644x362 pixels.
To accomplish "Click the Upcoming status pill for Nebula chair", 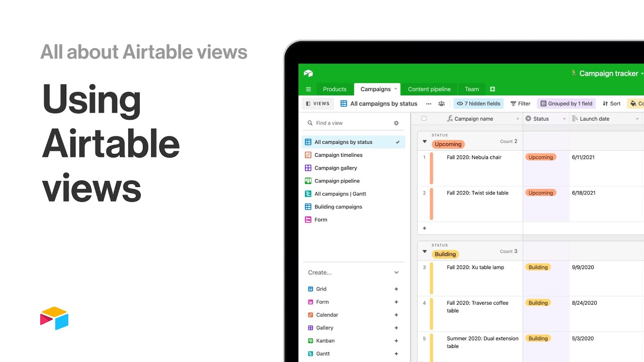I will click(x=541, y=157).
